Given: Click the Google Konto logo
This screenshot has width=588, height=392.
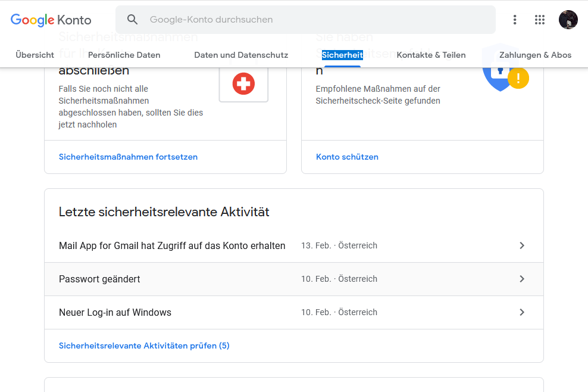Looking at the screenshot, I should [x=51, y=20].
